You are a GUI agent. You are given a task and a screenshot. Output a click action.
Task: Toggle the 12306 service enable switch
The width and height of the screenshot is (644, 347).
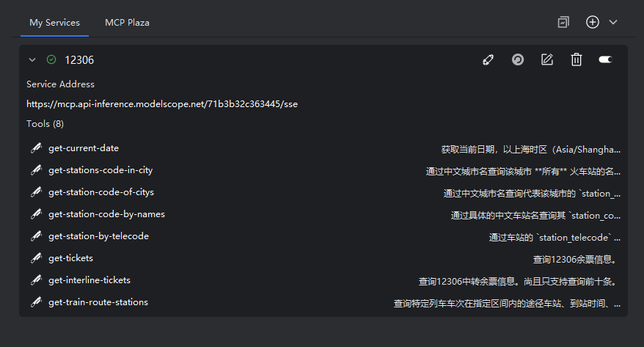[605, 60]
